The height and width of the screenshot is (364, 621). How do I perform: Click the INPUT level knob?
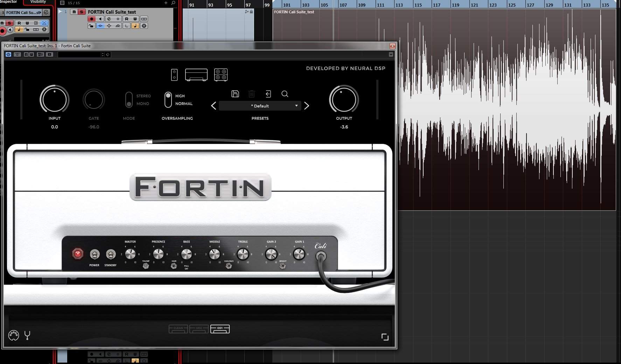click(54, 99)
